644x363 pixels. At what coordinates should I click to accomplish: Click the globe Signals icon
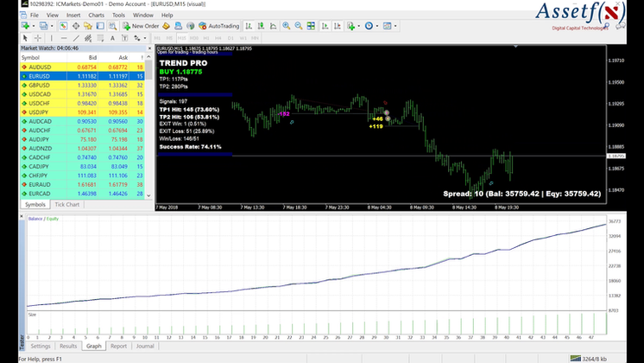click(191, 26)
